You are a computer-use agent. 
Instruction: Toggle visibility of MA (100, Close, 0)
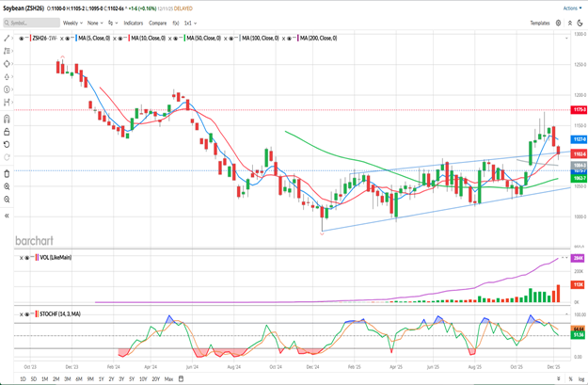(231, 39)
